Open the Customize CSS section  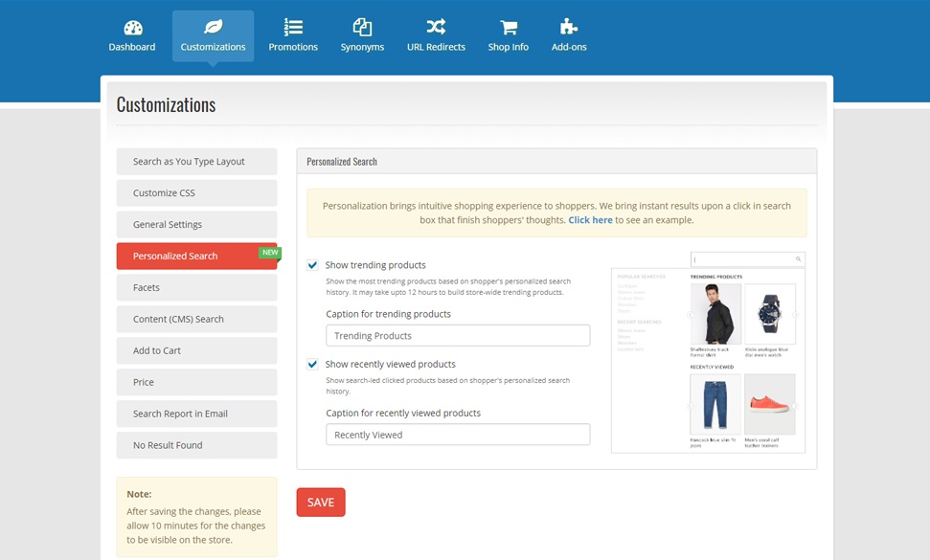click(x=196, y=193)
